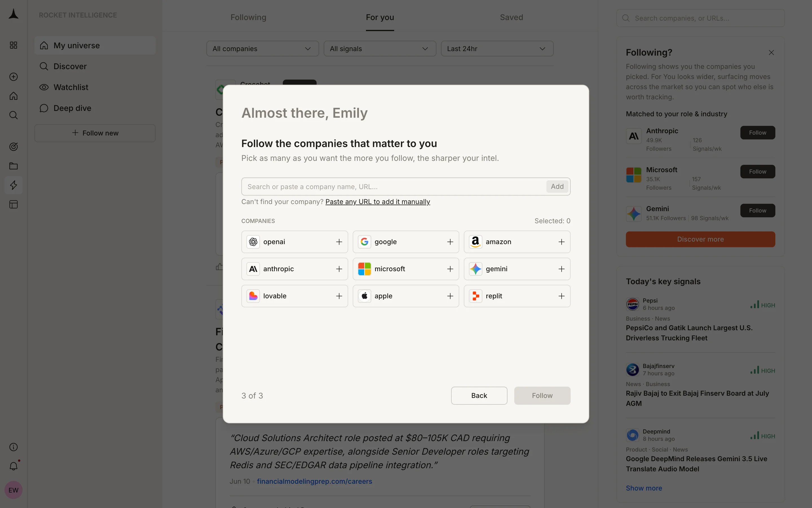
Task: Add apple with its plus icon
Action: point(450,296)
